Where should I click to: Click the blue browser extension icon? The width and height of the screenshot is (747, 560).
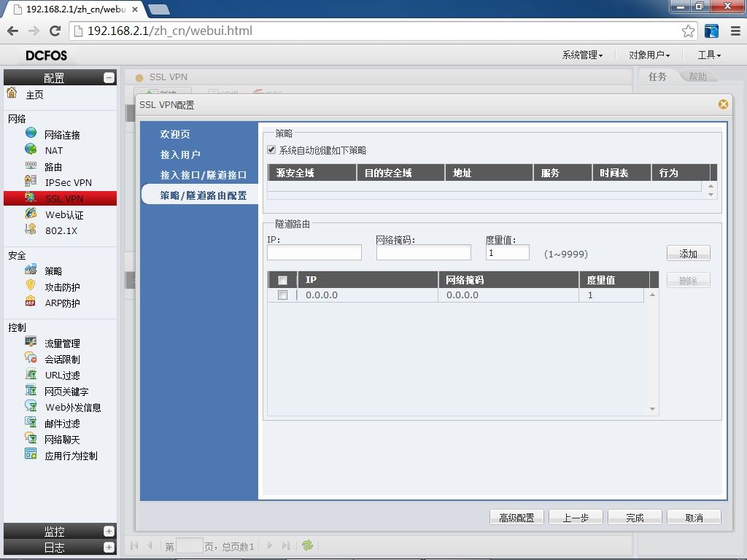click(x=711, y=31)
